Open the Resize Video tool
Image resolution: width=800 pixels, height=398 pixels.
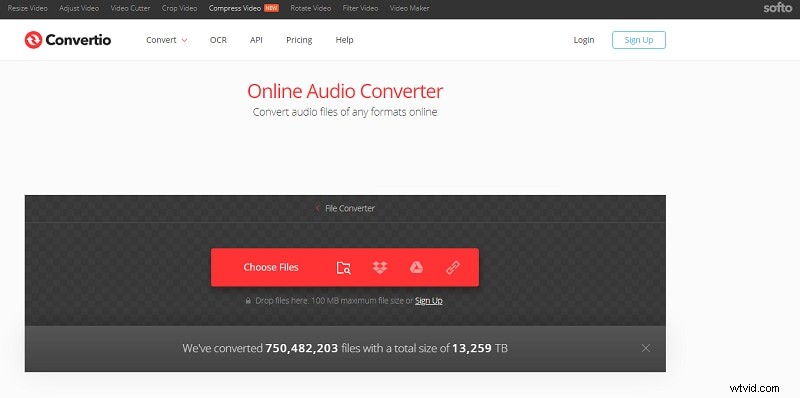[x=28, y=8]
